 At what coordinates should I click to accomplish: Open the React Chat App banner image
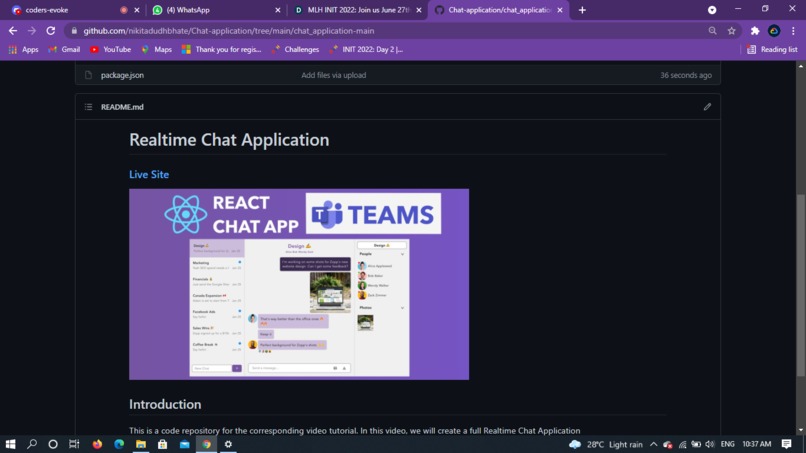(299, 284)
